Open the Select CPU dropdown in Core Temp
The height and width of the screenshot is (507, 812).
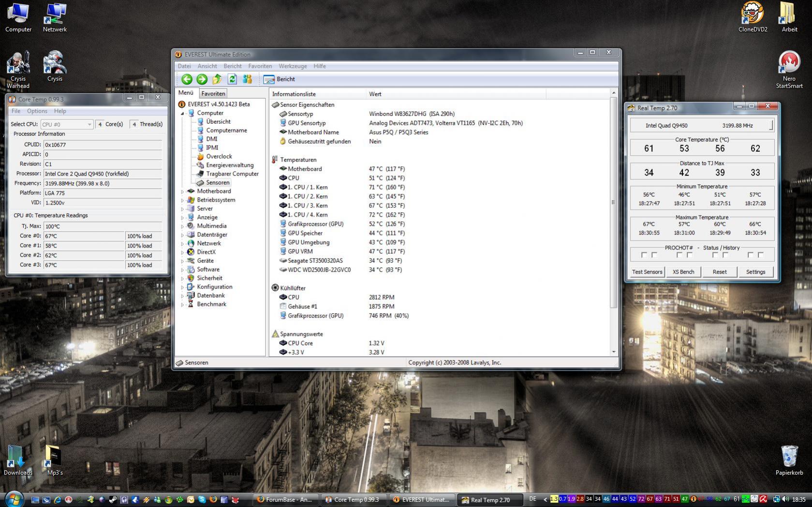coord(67,124)
